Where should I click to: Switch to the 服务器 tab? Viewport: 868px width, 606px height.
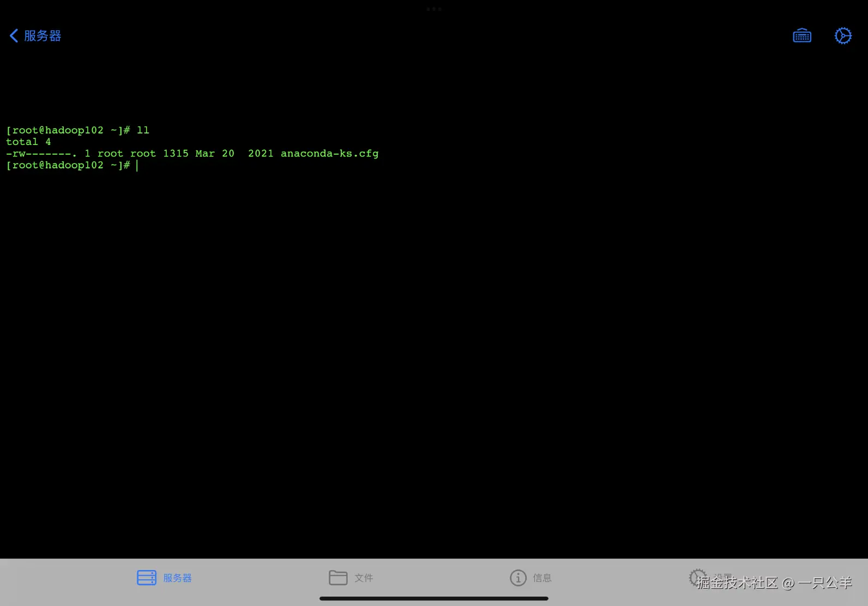point(164,578)
